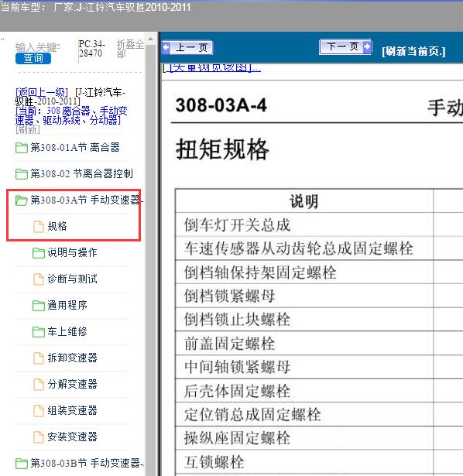The image size is (463, 476).
Task: Click table row 互锁螺栓
Action: (x=304, y=462)
